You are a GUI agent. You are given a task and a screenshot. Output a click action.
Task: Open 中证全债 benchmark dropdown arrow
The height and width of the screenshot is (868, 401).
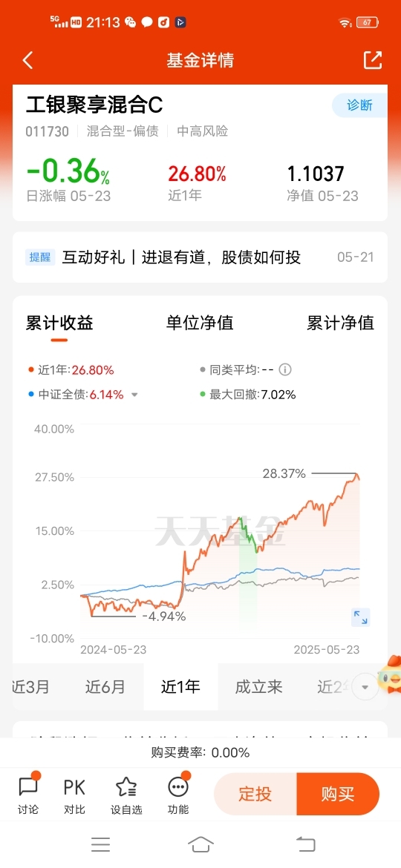click(134, 395)
